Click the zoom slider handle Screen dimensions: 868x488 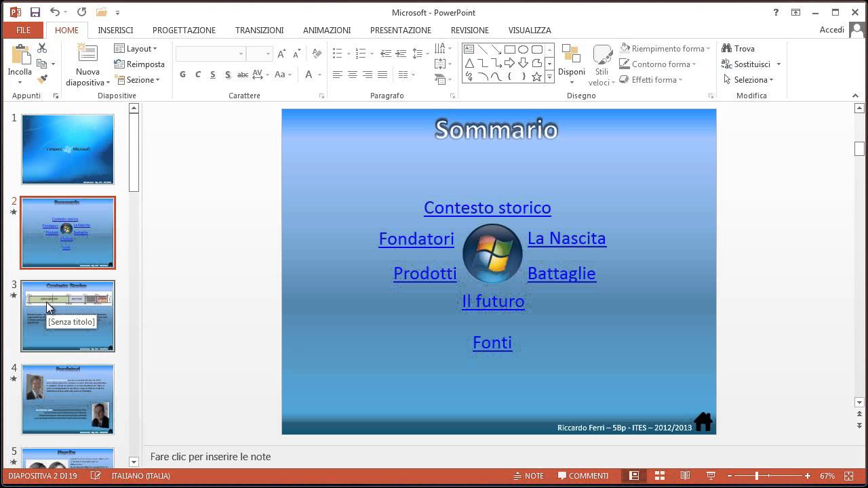[756, 476]
